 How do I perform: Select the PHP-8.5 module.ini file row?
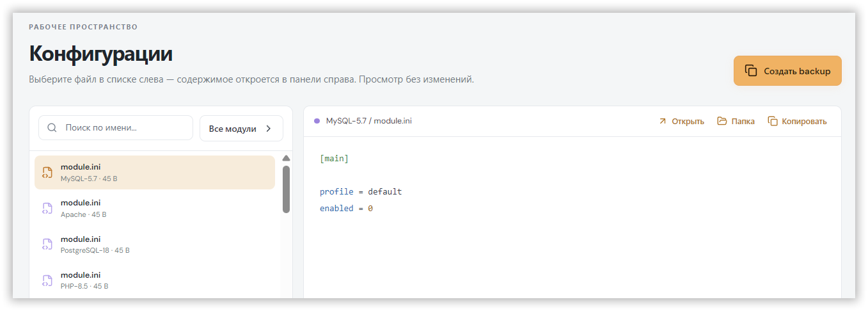coord(155,280)
